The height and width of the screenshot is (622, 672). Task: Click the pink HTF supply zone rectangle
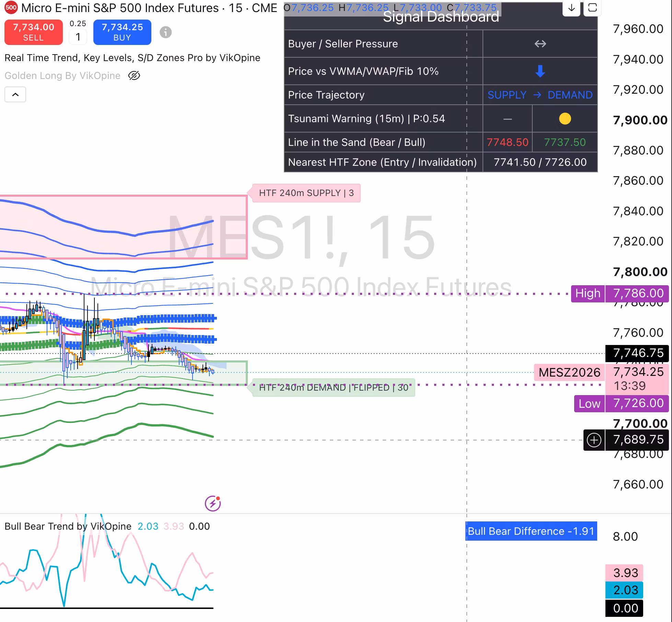tap(124, 227)
